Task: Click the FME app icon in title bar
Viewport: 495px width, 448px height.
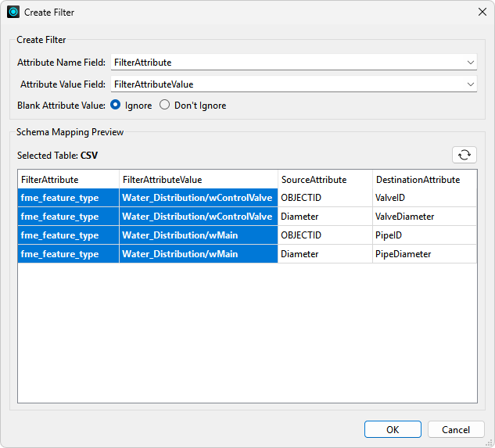Action: [x=13, y=13]
